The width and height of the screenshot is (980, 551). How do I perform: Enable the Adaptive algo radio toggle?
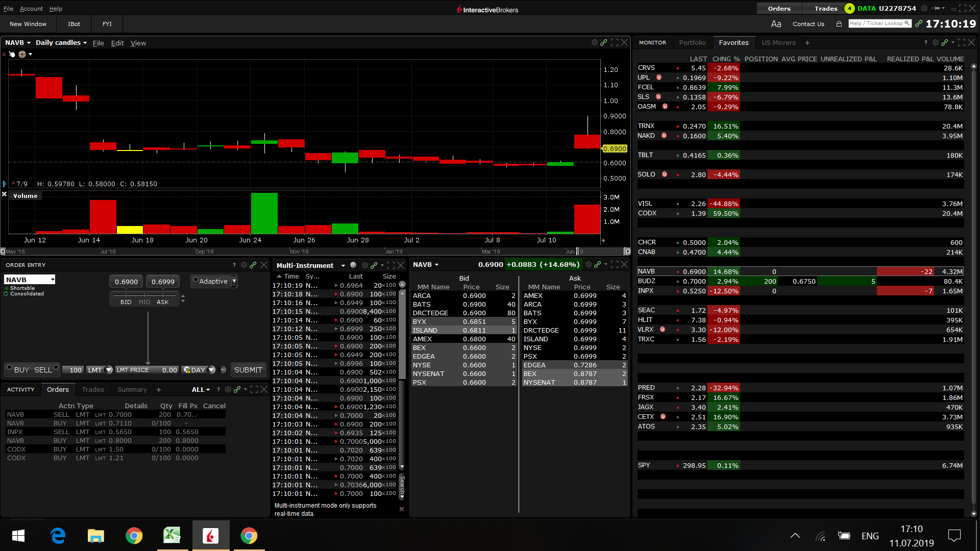coord(195,280)
